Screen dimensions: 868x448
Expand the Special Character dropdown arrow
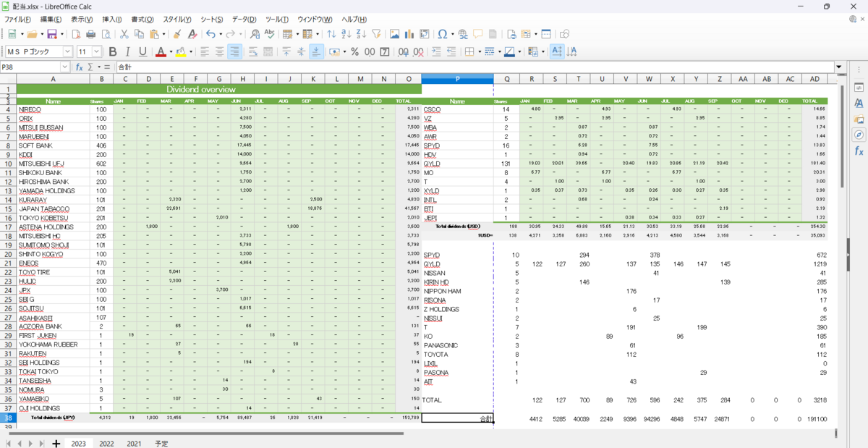tap(452, 34)
